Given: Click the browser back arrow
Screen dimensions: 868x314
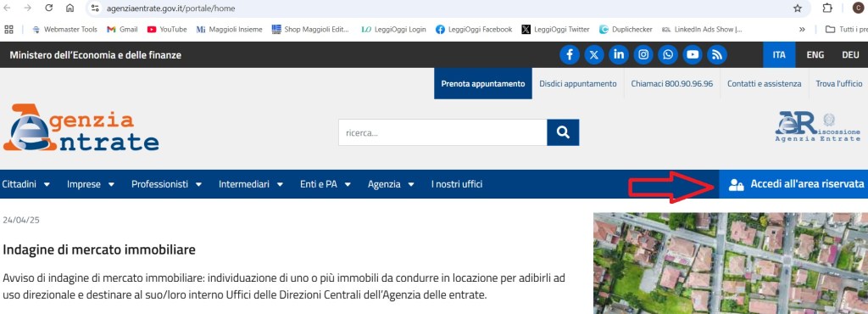Looking at the screenshot, I should point(7,8).
